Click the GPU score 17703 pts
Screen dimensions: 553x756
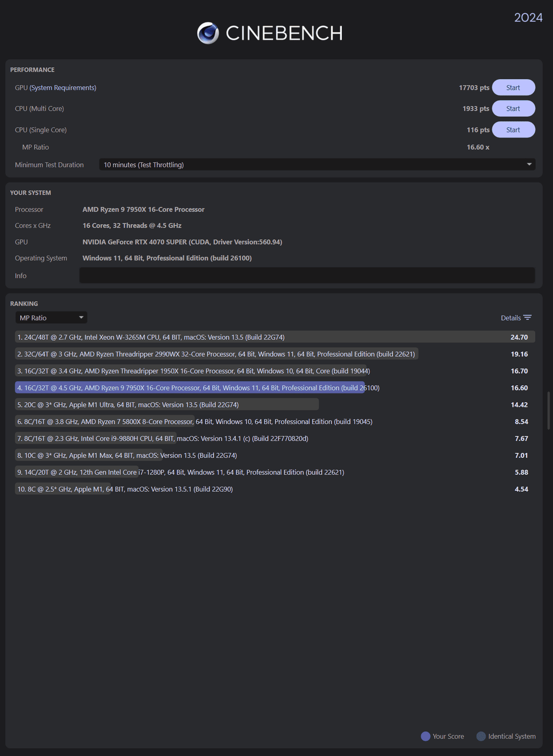pyautogui.click(x=474, y=88)
